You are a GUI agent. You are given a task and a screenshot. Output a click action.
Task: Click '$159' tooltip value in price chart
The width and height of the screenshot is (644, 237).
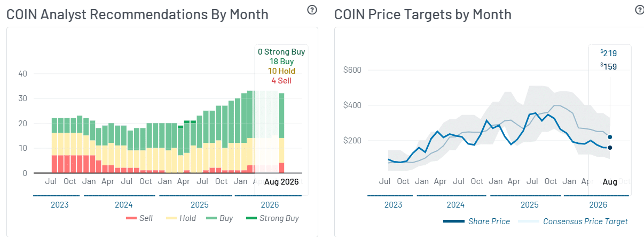(x=609, y=67)
